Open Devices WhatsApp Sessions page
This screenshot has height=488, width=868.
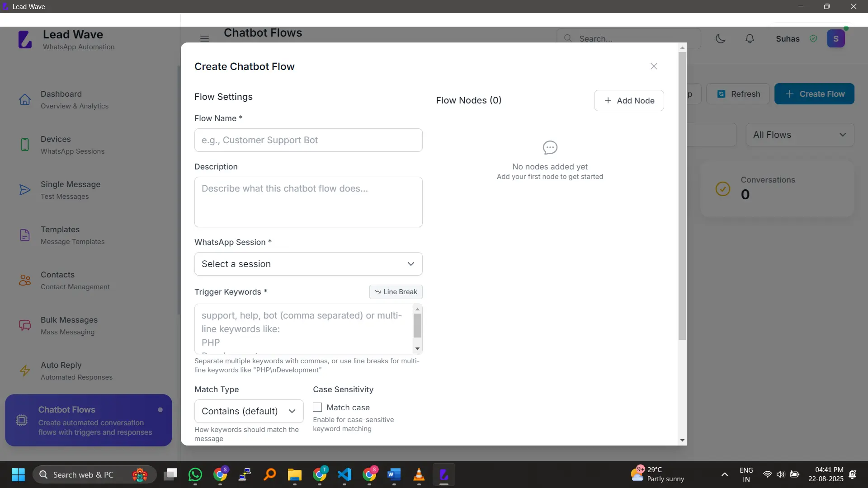point(88,145)
